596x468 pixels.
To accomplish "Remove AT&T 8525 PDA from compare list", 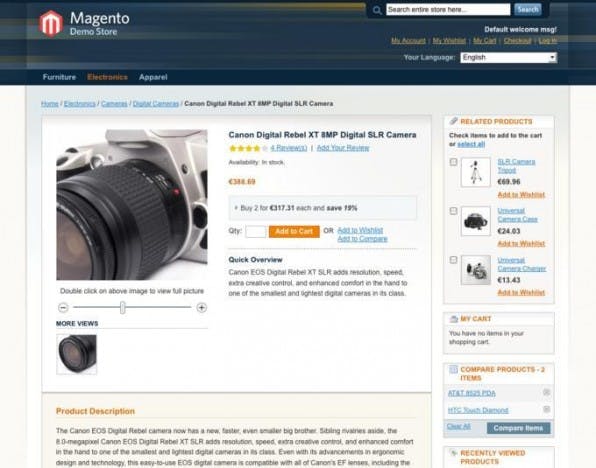I will click(546, 392).
